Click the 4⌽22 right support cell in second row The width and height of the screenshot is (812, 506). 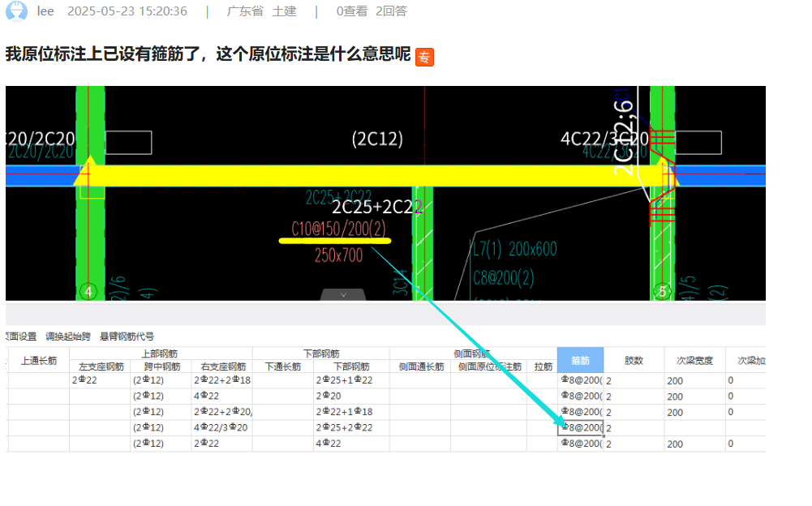coord(221,397)
